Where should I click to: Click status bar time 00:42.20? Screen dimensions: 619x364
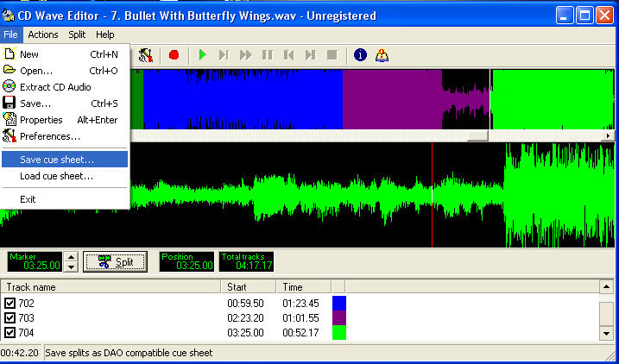pyautogui.click(x=22, y=353)
